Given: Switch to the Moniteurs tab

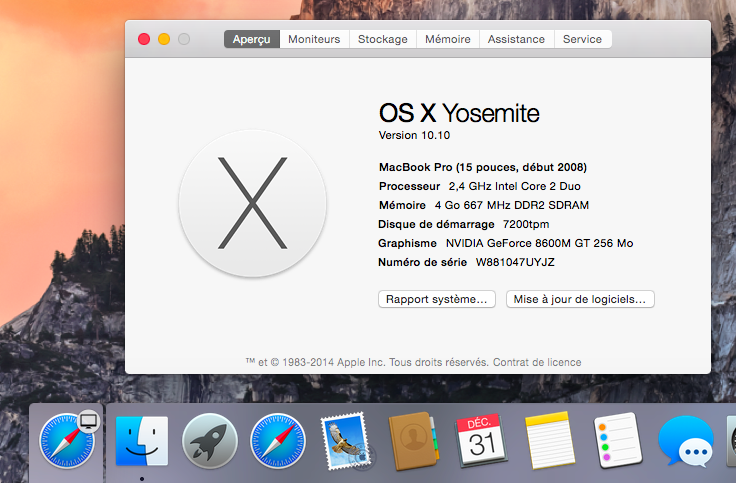Looking at the screenshot, I should click(314, 39).
